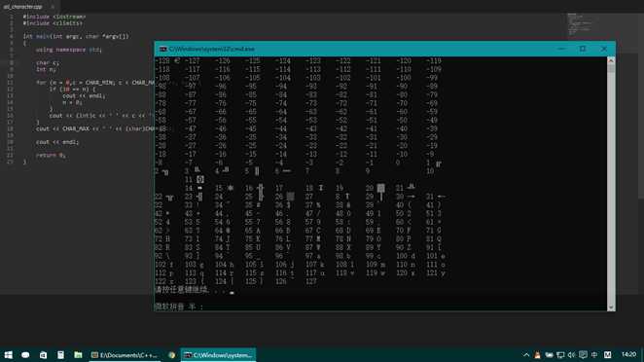Open the Store icon on the taskbar
Image resolution: width=644 pixels, height=362 pixels.
pos(43,354)
